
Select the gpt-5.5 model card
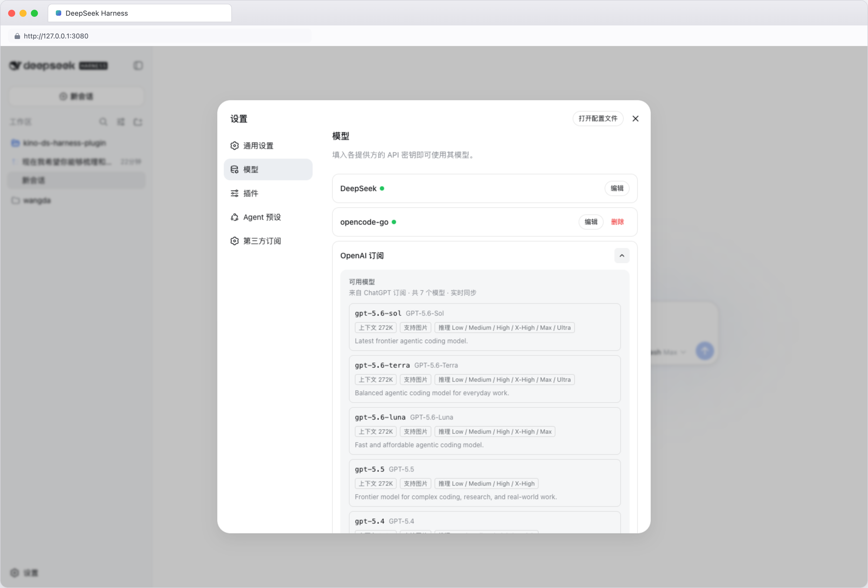[x=485, y=483]
